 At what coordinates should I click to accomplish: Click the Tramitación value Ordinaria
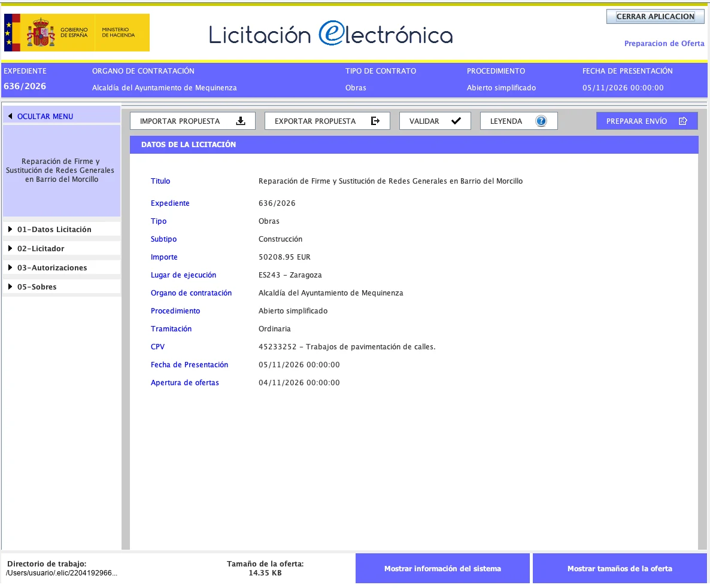pyautogui.click(x=274, y=329)
